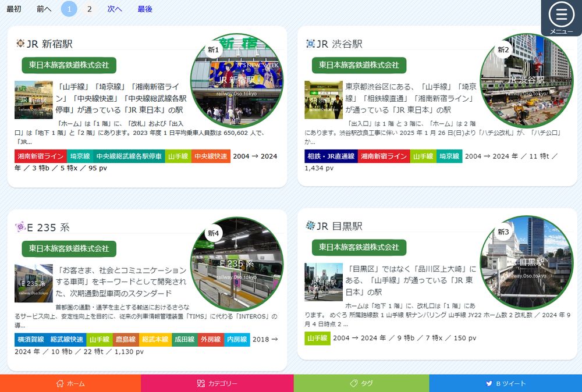The image size is (582, 392).
Task: Select 総武本線 tag
Action: (x=155, y=339)
